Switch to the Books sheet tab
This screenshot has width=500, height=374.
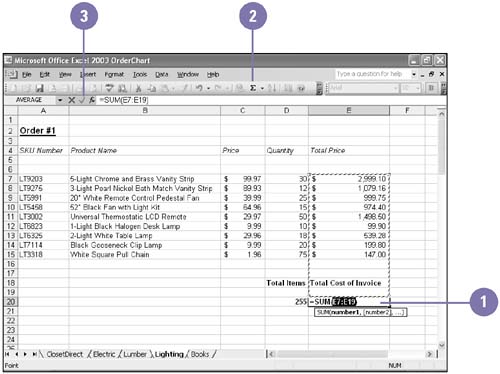200,354
